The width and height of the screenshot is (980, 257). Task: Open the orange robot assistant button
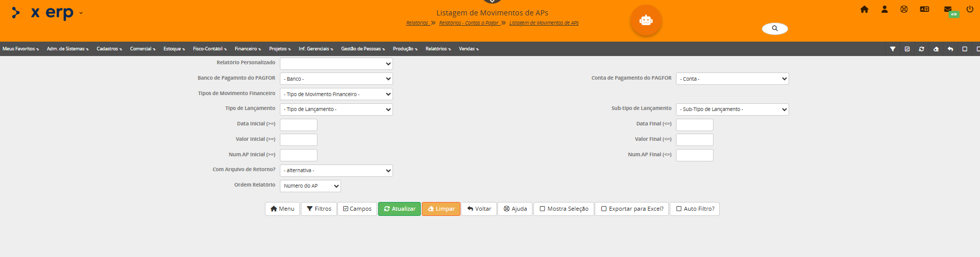(646, 21)
